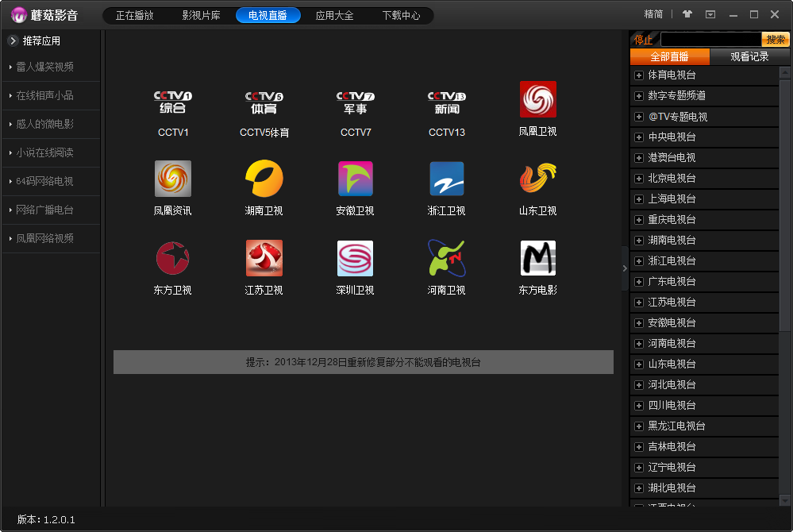Switch to the 影视片库 tab
Image resolution: width=793 pixels, height=532 pixels.
202,15
